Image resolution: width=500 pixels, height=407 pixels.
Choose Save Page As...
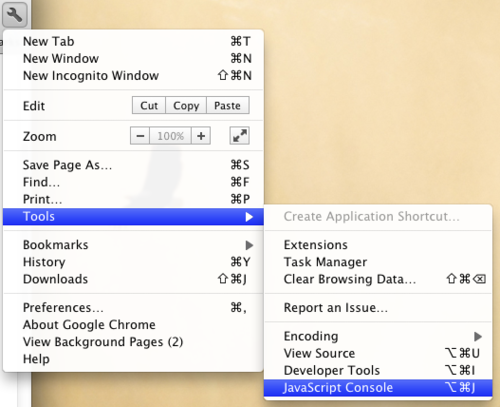[x=133, y=165]
